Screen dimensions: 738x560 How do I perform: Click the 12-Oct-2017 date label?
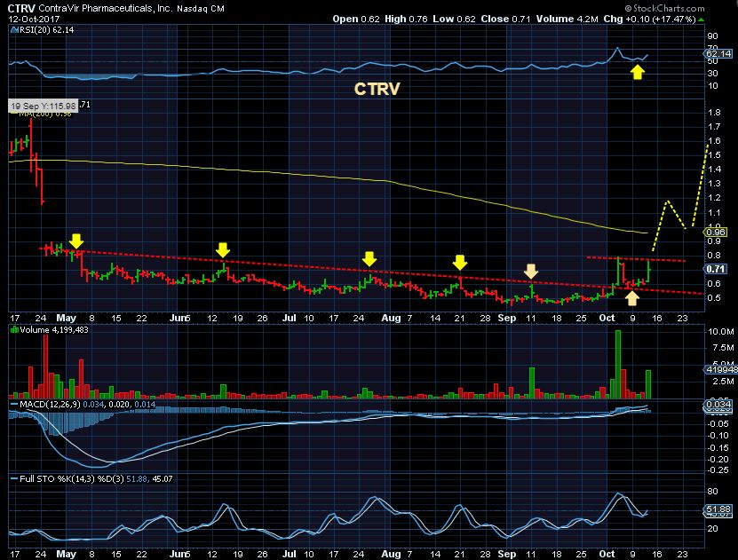pos(34,20)
